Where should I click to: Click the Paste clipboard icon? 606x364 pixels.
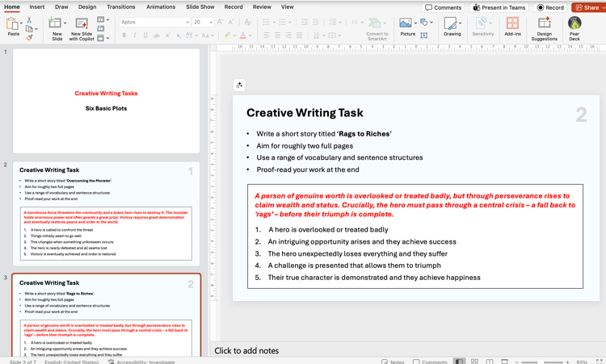tap(13, 24)
